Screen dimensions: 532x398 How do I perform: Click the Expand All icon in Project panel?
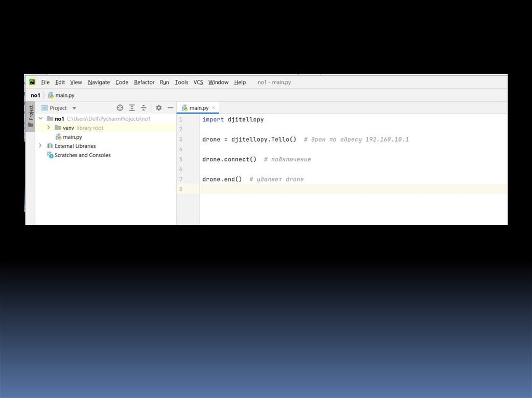(132, 108)
